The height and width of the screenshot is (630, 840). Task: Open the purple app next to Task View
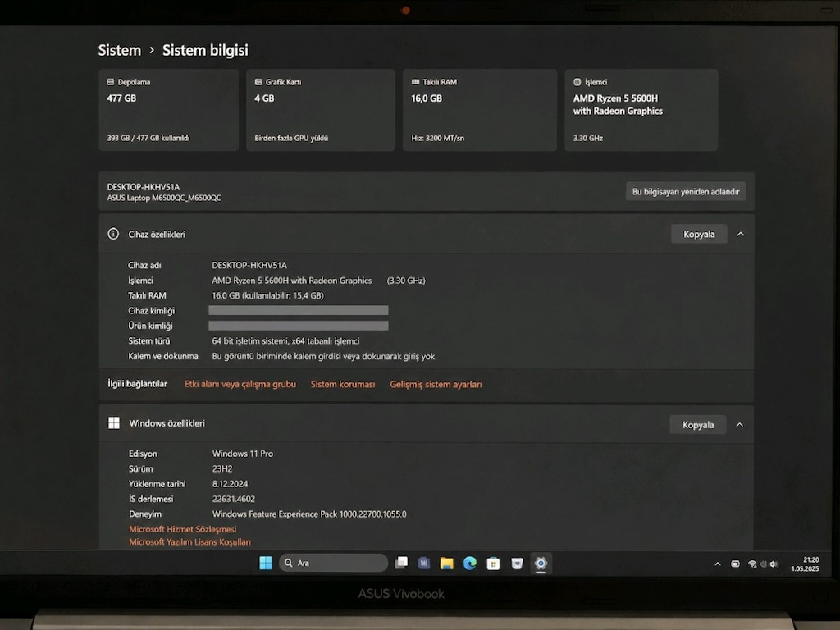(424, 563)
